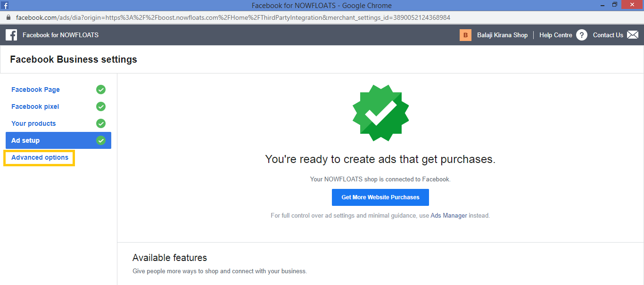Maximize the Chrome window
The width and height of the screenshot is (644, 285).
(x=614, y=5)
